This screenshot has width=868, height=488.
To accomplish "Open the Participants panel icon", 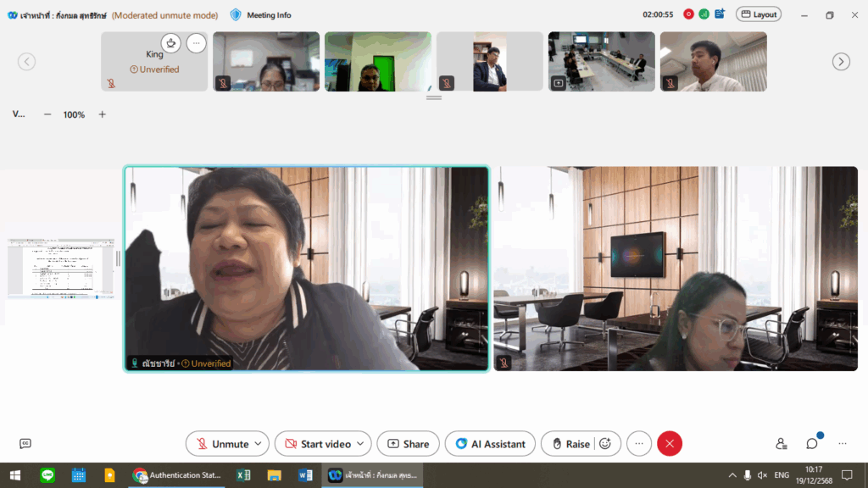I will [x=781, y=443].
